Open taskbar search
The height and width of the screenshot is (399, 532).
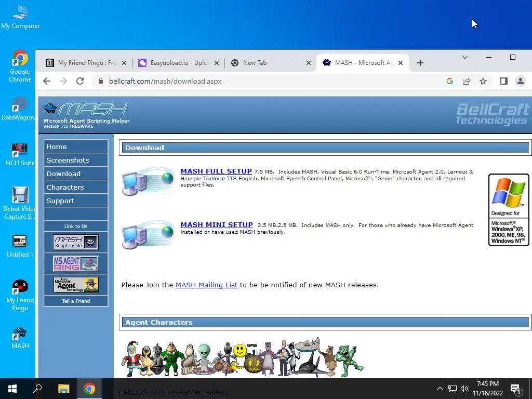(x=37, y=389)
